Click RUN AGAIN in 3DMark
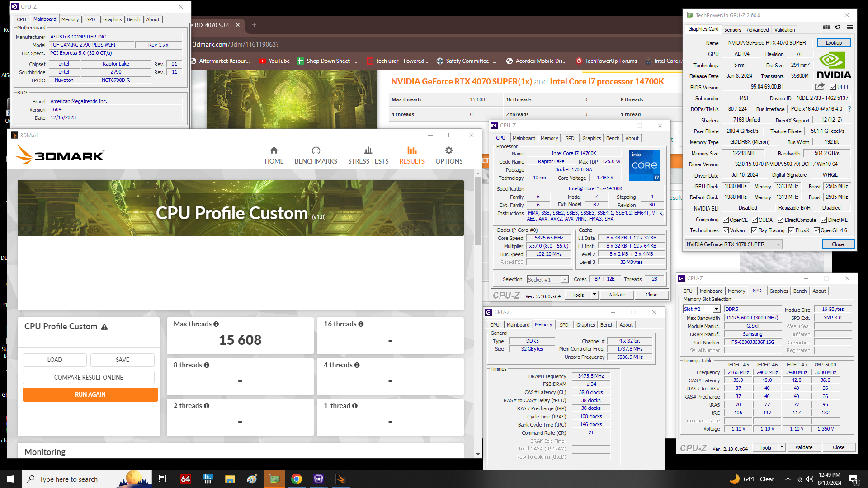The height and width of the screenshot is (488, 868). coord(90,394)
